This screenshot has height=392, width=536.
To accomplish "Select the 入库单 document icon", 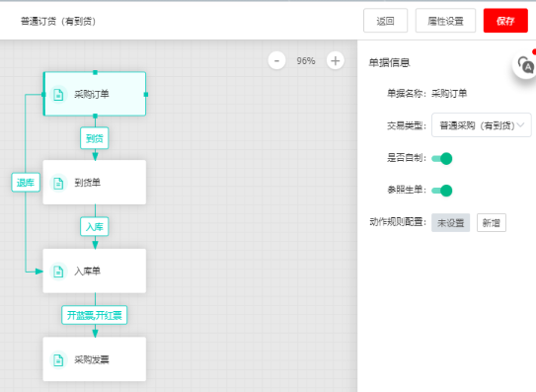I will (x=58, y=272).
